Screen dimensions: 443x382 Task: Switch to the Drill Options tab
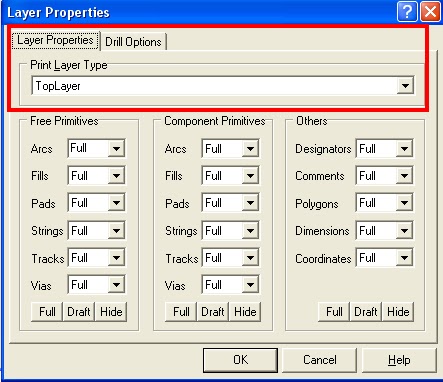[x=133, y=42]
